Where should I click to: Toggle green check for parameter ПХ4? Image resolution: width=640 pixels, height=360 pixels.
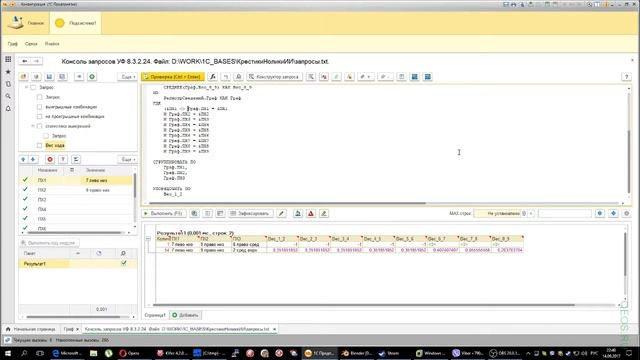(25, 209)
